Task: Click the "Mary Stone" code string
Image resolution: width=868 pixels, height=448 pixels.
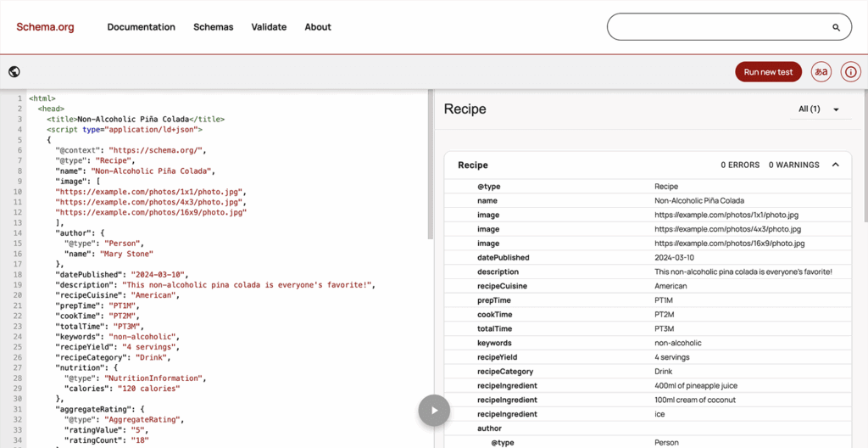Action: (126, 254)
